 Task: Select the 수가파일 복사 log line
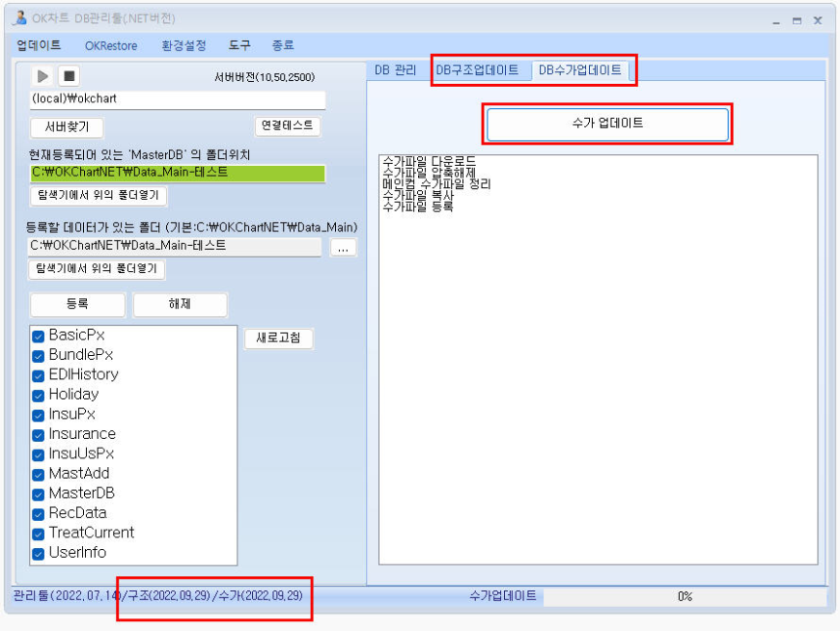(x=418, y=195)
